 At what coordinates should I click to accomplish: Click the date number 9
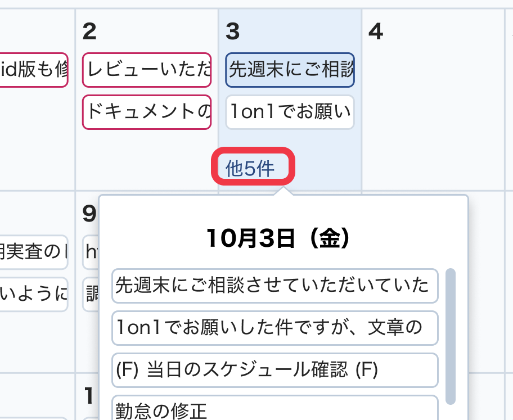[x=89, y=214]
